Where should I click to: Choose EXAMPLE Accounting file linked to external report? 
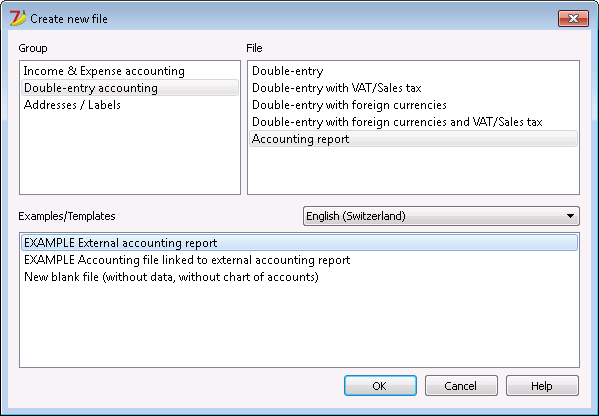[300, 260]
